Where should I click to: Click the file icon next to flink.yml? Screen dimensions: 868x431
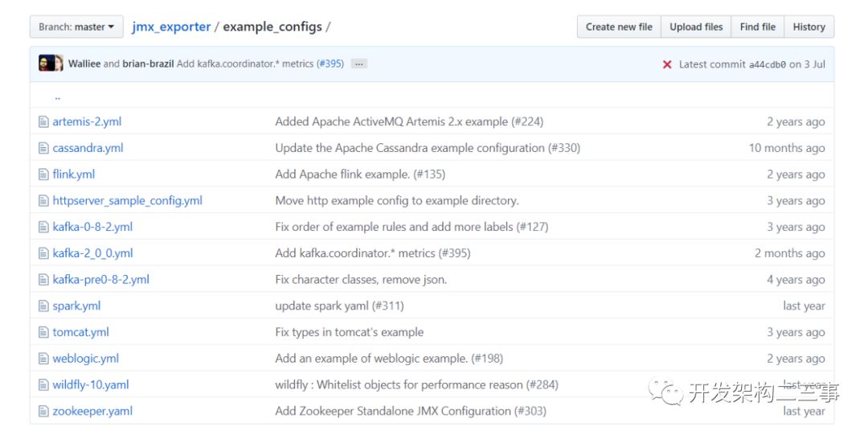click(x=44, y=174)
